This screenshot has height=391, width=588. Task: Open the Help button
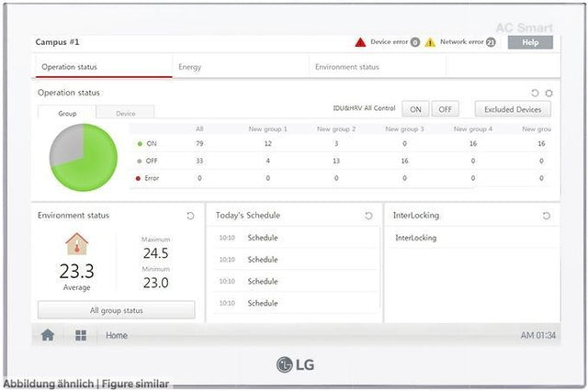click(530, 42)
